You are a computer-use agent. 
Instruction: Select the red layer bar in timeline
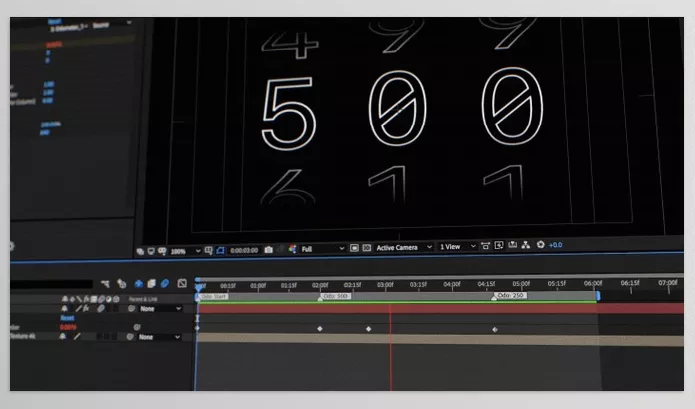pyautogui.click(x=440, y=308)
